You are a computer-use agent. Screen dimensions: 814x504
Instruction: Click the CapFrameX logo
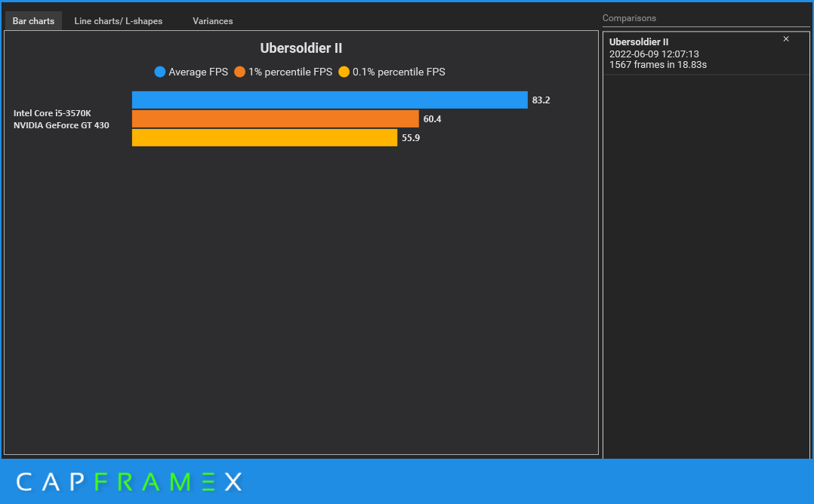pyautogui.click(x=129, y=481)
